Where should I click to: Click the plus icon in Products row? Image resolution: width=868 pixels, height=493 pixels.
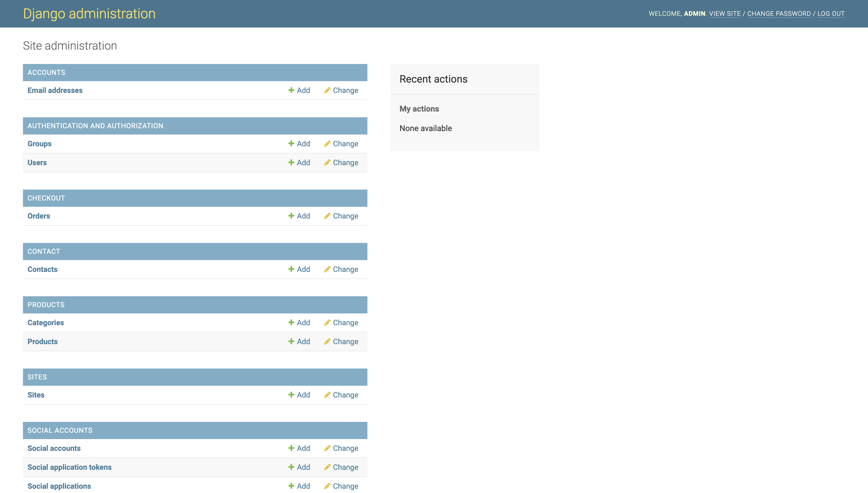click(x=291, y=341)
